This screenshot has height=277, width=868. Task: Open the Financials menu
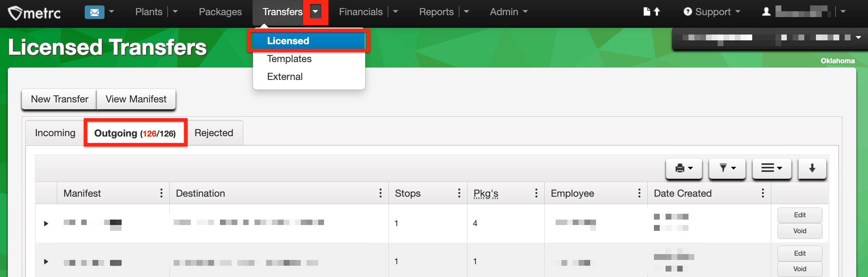click(x=361, y=12)
